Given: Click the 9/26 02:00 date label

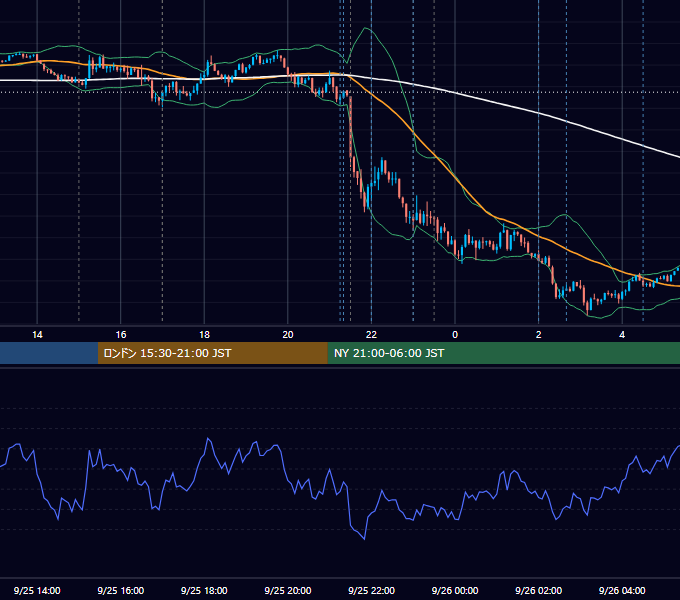Looking at the screenshot, I should pyautogui.click(x=538, y=590).
